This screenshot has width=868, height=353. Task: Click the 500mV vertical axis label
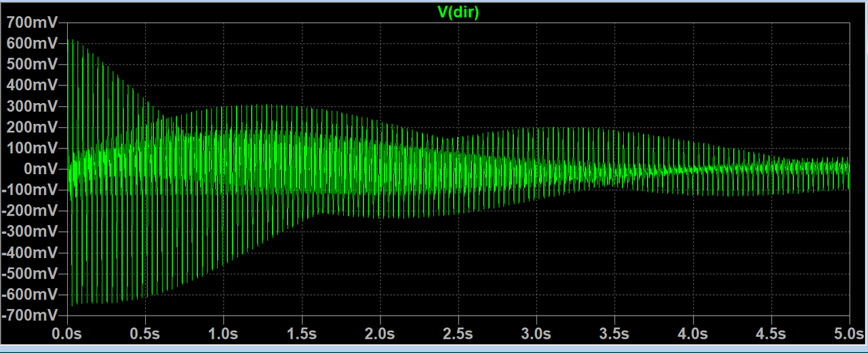(x=33, y=64)
